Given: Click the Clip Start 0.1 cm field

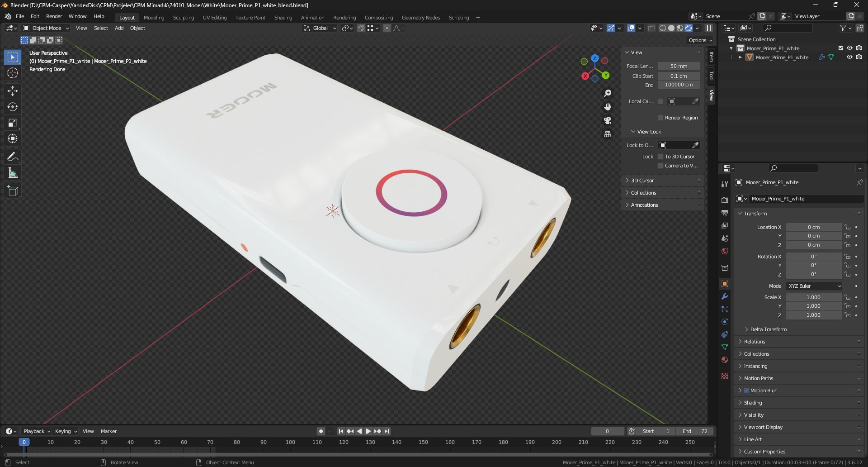Looking at the screenshot, I should 679,76.
